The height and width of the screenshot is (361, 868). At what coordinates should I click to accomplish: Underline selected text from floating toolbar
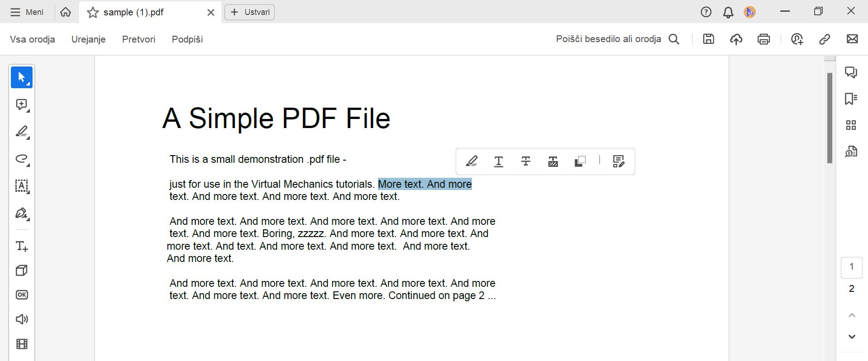[x=499, y=161]
